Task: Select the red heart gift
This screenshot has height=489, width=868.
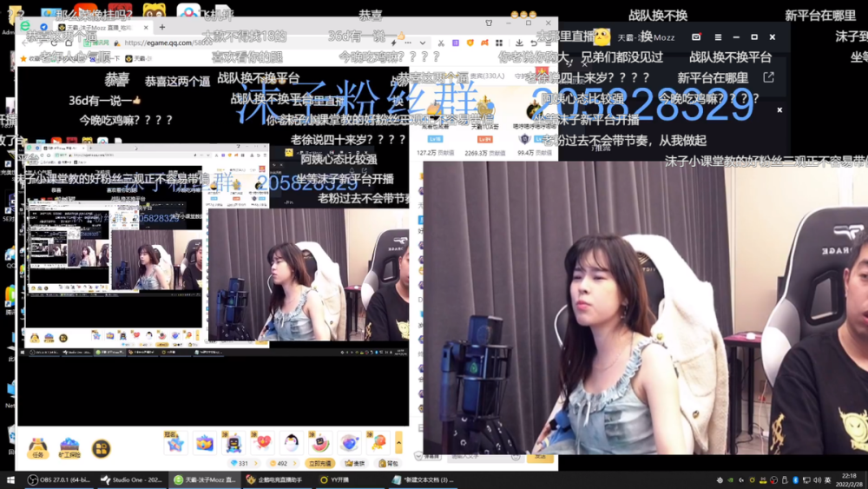Action: (262, 443)
